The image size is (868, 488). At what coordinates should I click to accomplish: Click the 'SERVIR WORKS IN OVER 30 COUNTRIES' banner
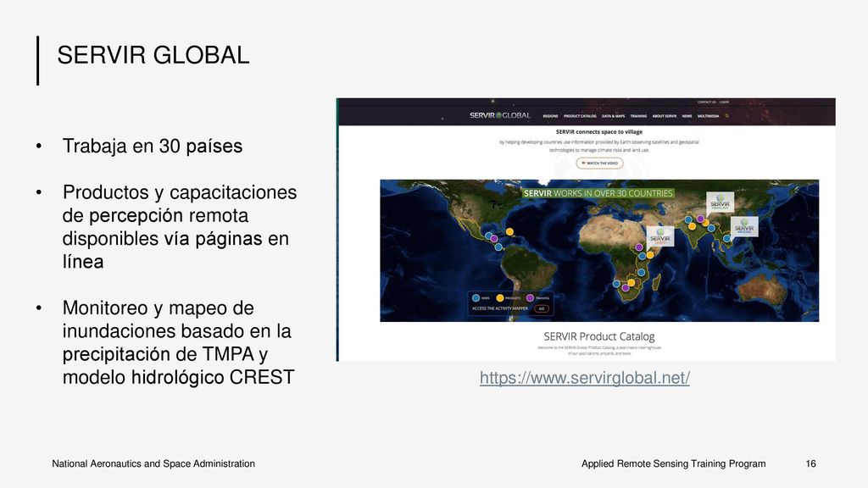(598, 193)
